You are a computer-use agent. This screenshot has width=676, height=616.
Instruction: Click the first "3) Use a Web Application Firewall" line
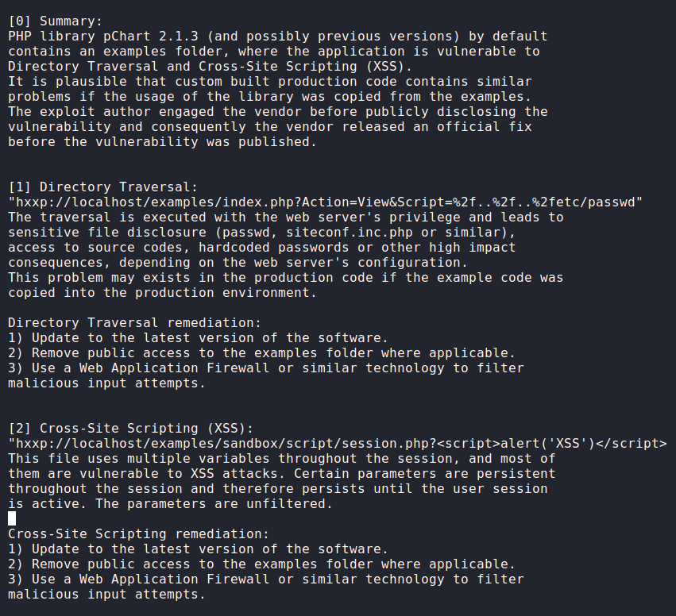click(x=265, y=368)
